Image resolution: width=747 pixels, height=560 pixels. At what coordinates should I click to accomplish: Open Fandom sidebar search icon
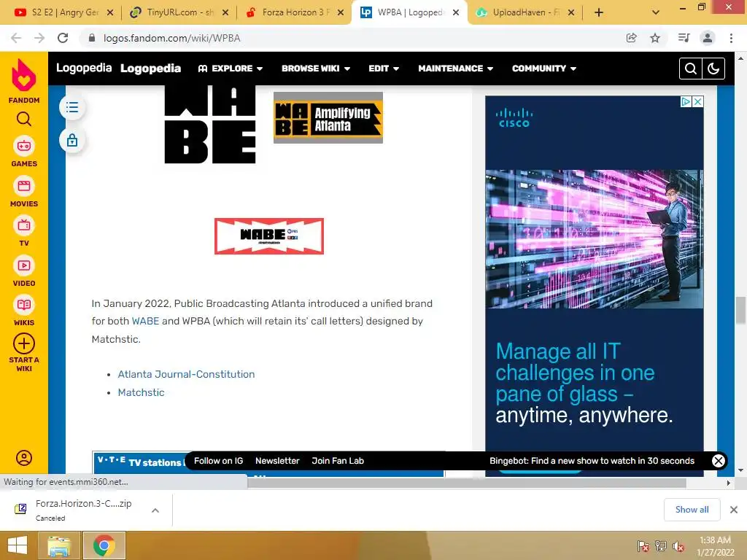tap(24, 119)
